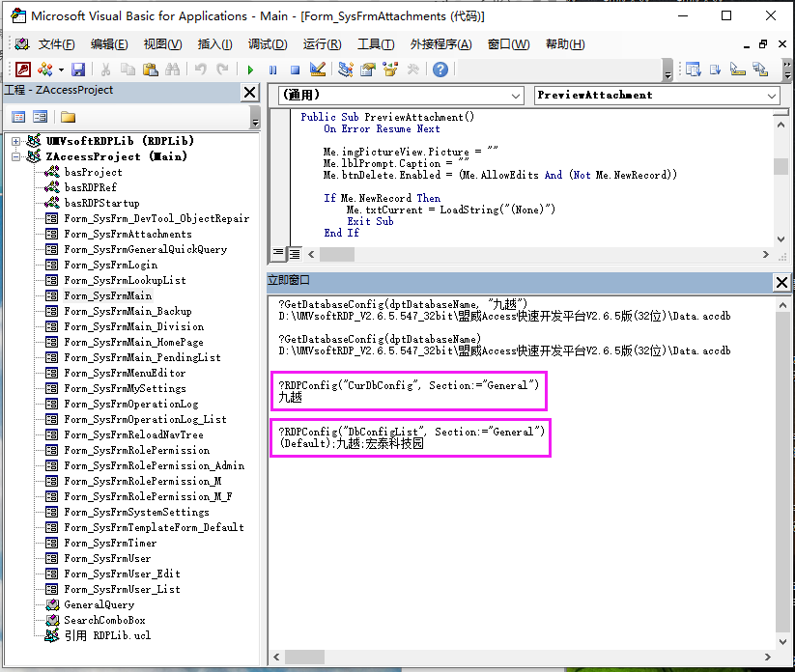Stop execution with the Reset square icon
The image size is (795, 672).
pyautogui.click(x=295, y=70)
